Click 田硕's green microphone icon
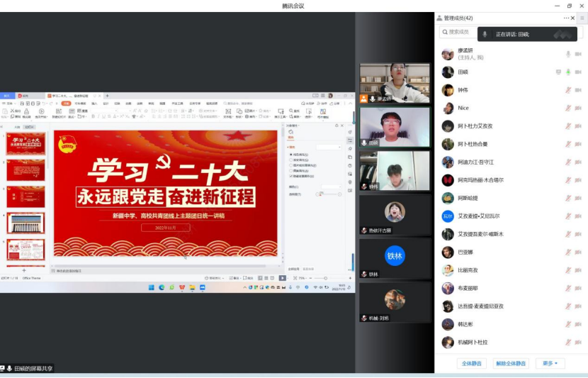This screenshot has height=378, width=588. tap(568, 72)
